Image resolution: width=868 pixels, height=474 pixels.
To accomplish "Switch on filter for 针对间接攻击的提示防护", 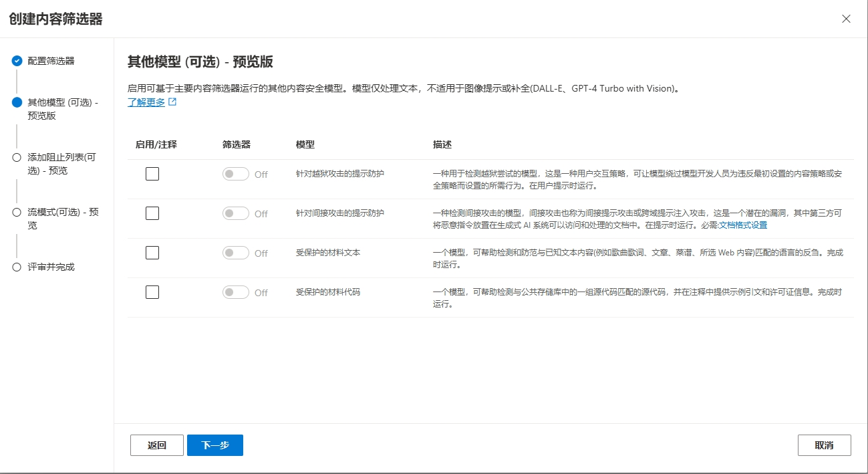I will (x=236, y=213).
